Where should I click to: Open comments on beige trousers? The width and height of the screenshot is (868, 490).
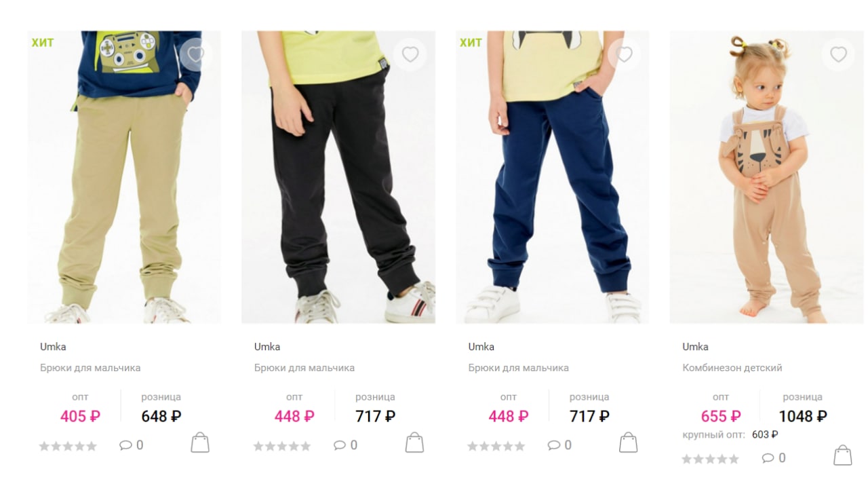click(x=132, y=445)
